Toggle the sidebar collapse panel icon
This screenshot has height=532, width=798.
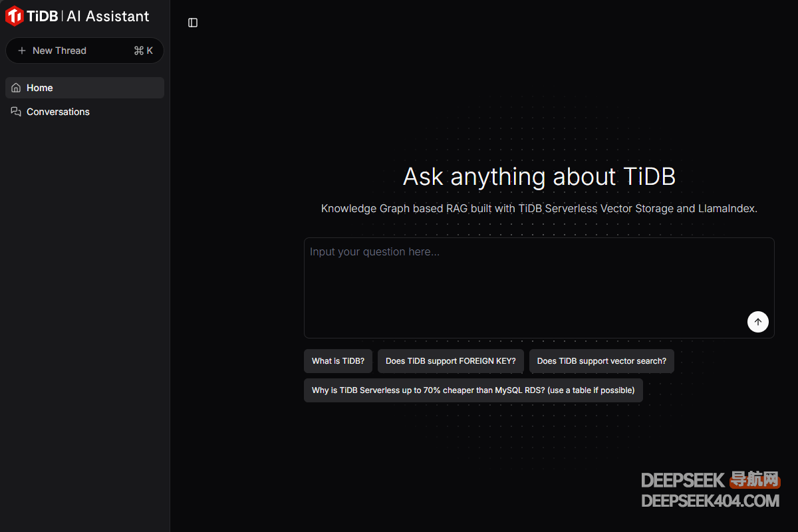(x=193, y=23)
